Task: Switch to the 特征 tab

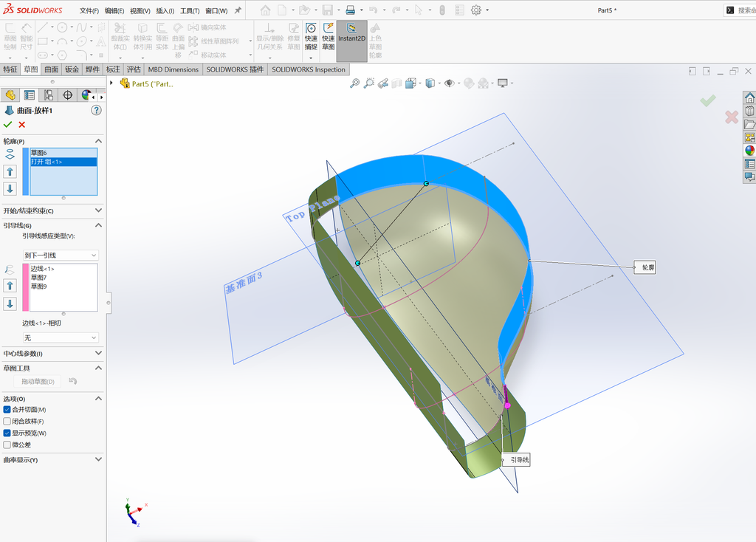Action: (10, 69)
